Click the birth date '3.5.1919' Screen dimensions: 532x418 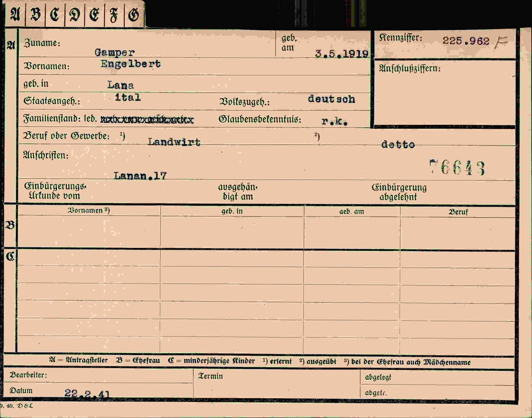(342, 54)
